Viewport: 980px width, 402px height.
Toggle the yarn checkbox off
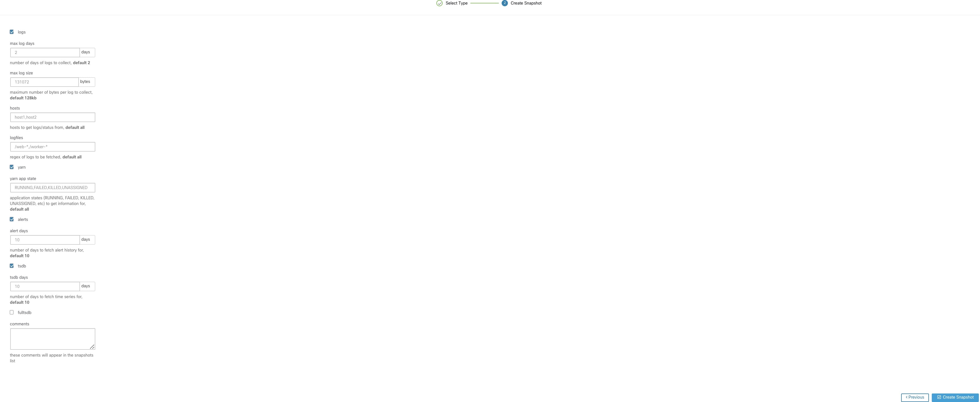point(12,167)
